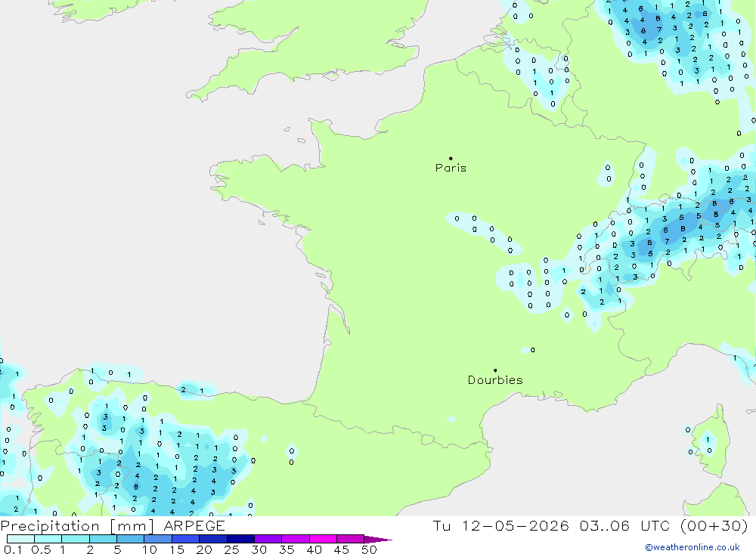
Task: Click the 0.1 legend scale value
Action: click(x=13, y=549)
